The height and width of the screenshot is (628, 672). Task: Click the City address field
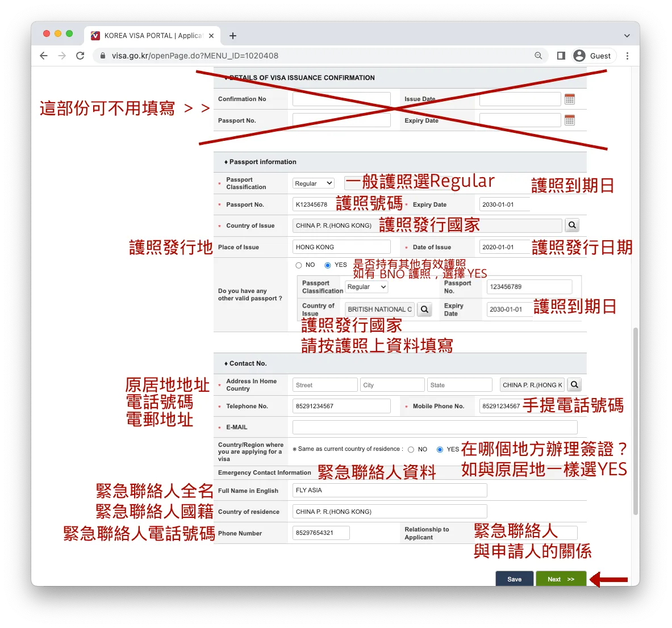click(392, 384)
